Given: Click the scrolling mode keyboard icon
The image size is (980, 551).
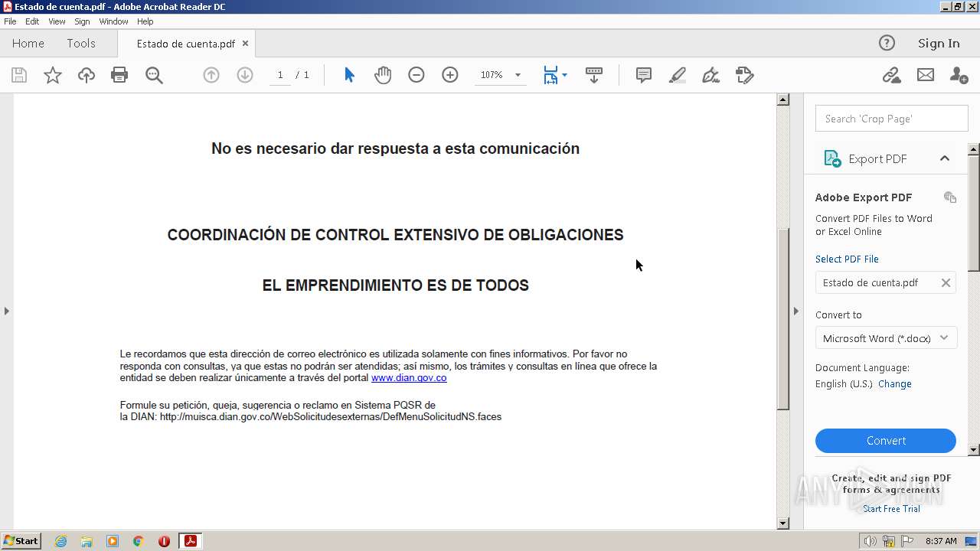Looking at the screenshot, I should 594,75.
